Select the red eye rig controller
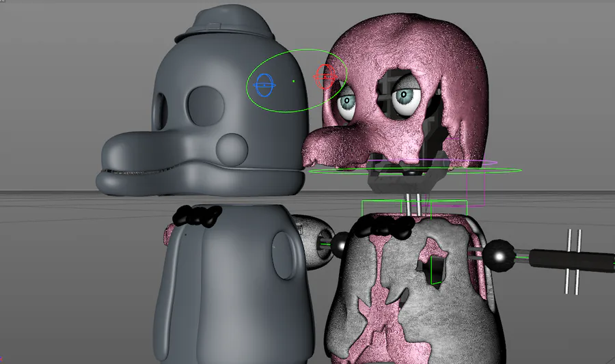Viewport: 615px width, 364px height. (x=325, y=76)
